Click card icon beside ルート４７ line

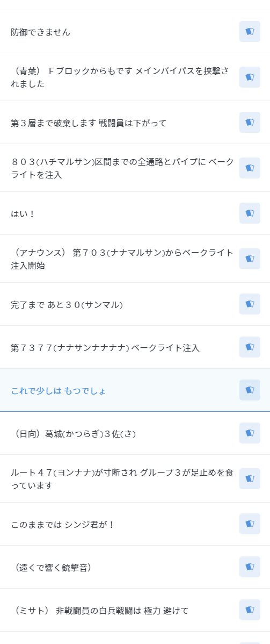click(x=250, y=479)
